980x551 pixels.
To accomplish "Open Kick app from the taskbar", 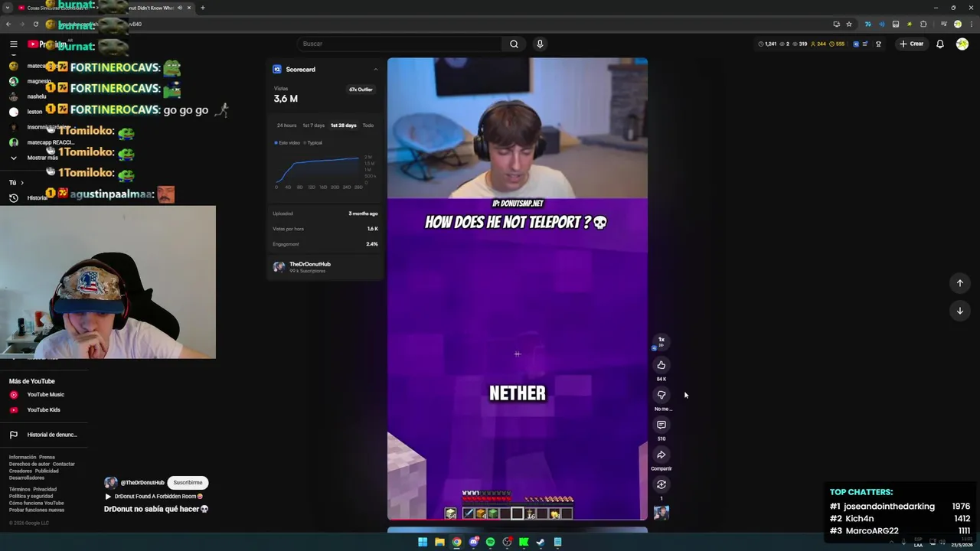I will click(524, 542).
